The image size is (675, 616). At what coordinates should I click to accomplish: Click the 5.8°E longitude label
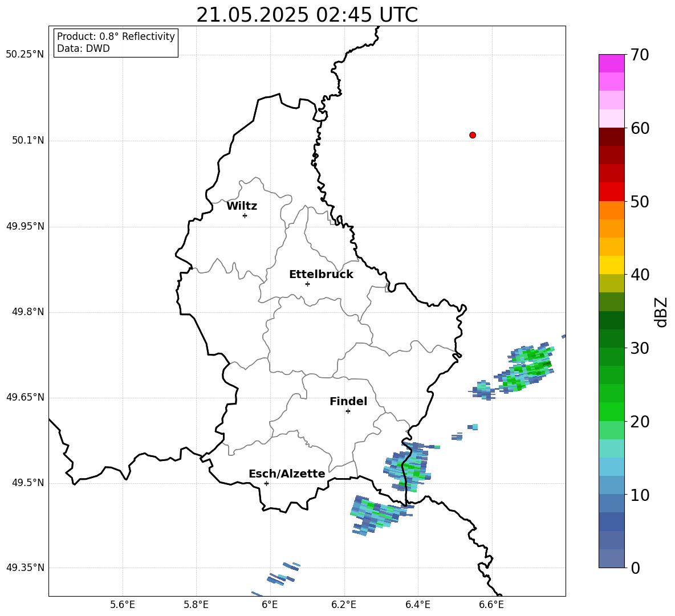[196, 605]
